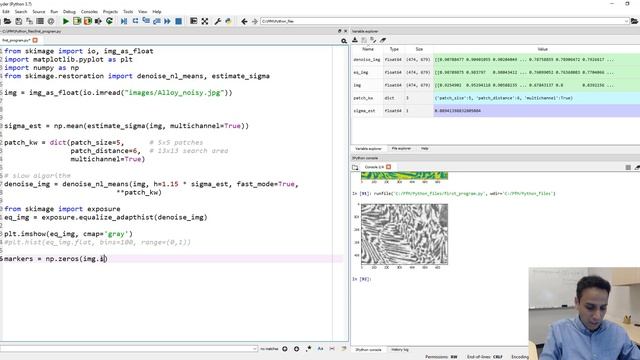Select denoise_img variable row

click(496, 60)
